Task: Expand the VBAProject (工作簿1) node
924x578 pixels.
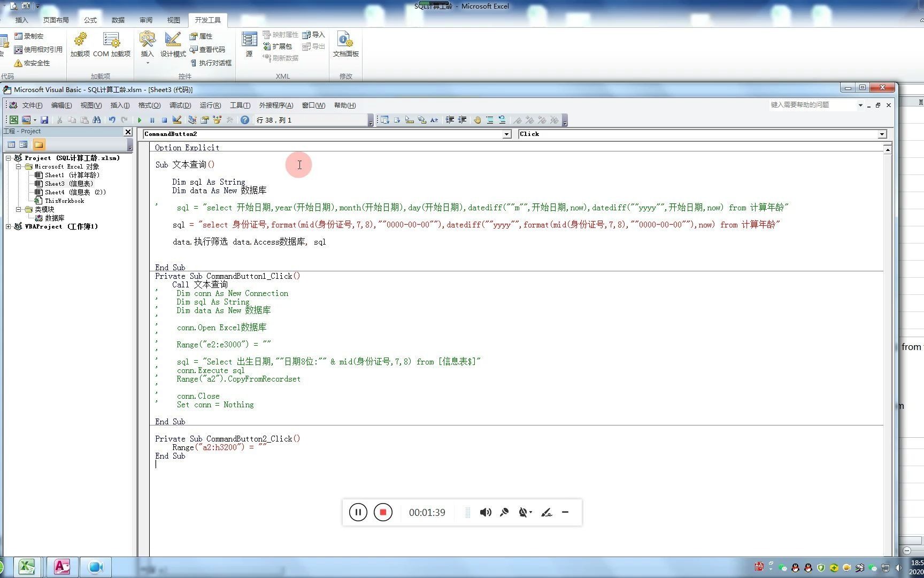Action: [9, 226]
